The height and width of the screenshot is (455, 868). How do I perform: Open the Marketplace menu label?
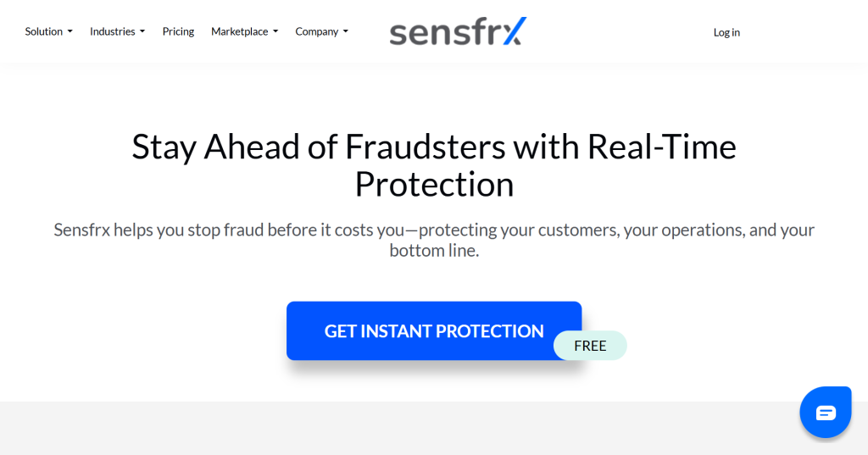click(239, 31)
